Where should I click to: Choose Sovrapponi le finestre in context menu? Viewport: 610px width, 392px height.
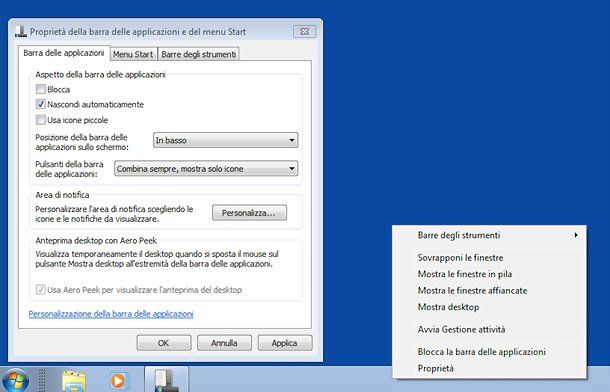click(489, 257)
